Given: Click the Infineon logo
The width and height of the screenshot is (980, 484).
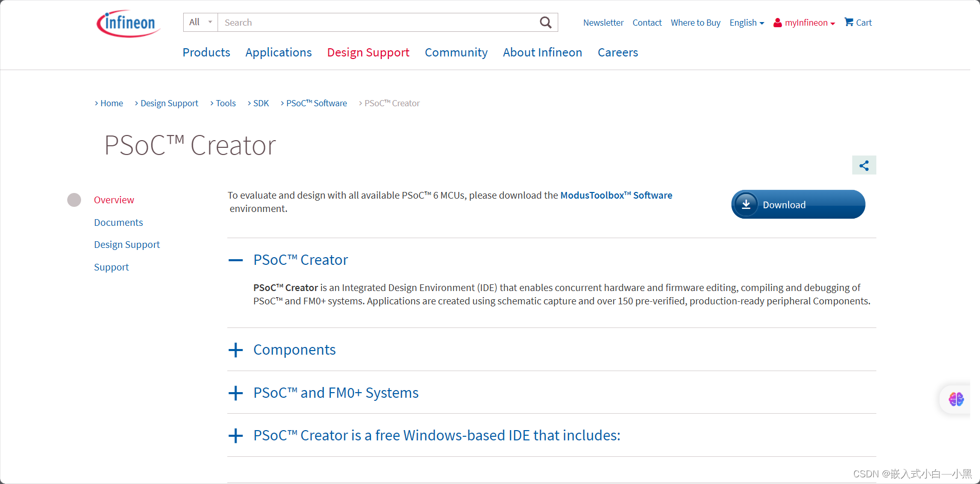Looking at the screenshot, I should (x=128, y=24).
